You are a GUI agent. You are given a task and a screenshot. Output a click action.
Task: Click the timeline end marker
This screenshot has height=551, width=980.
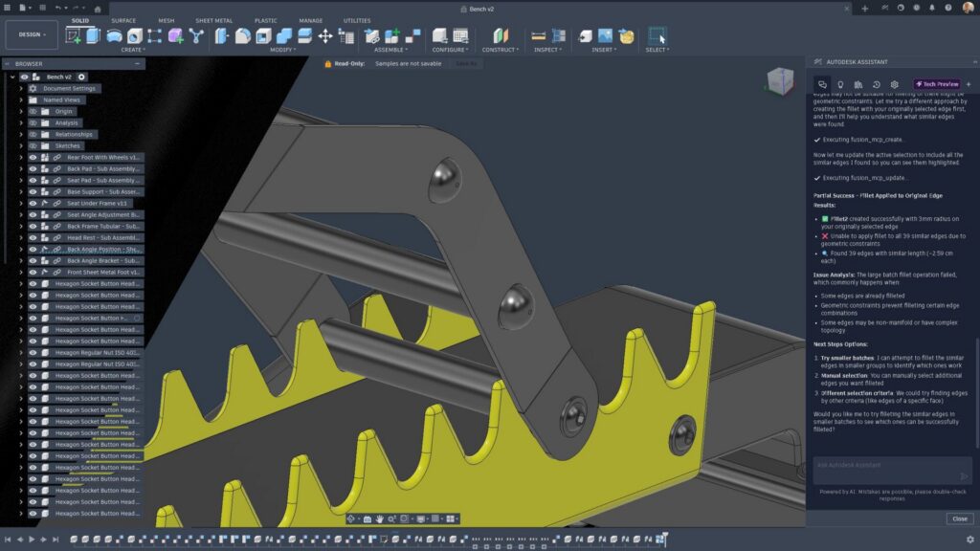665,538
